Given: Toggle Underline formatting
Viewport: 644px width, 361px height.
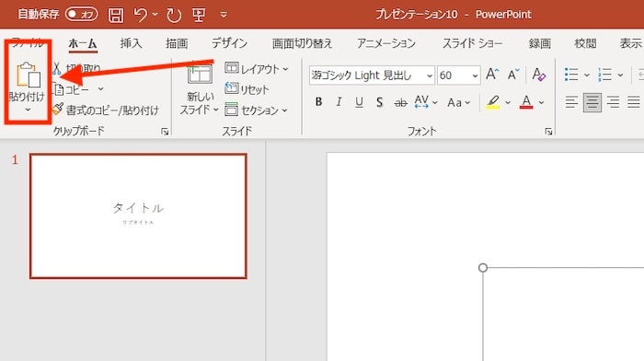Looking at the screenshot, I should coord(360,102).
